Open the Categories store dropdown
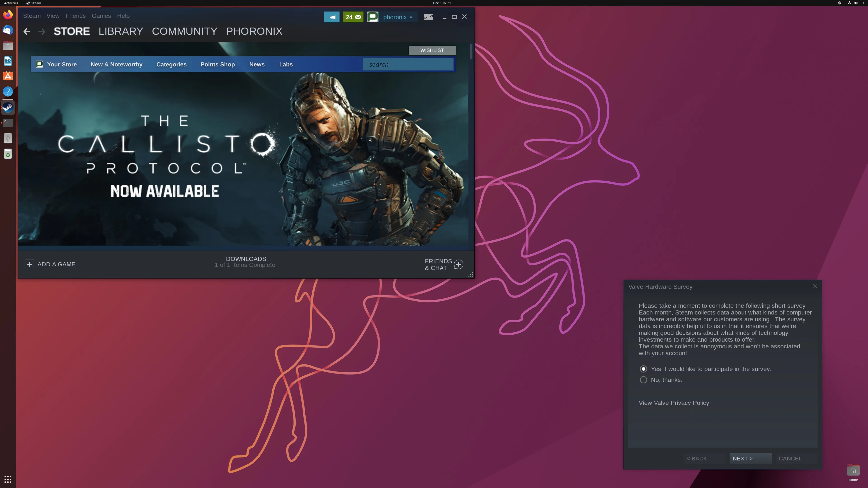This screenshot has height=488, width=868. pyautogui.click(x=171, y=64)
